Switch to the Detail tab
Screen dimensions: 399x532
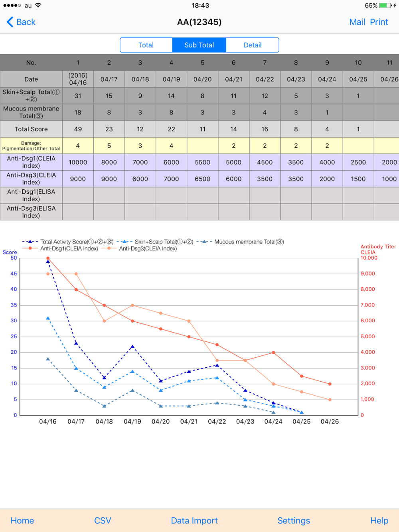click(253, 45)
